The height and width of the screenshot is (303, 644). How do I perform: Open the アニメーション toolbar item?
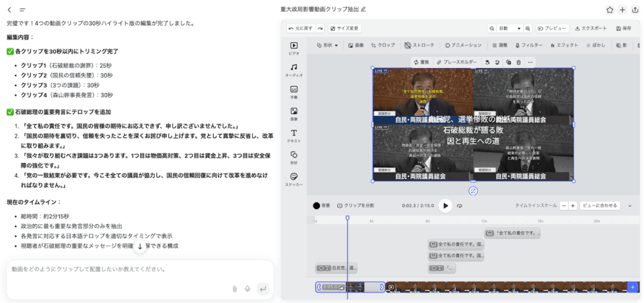coord(463,45)
